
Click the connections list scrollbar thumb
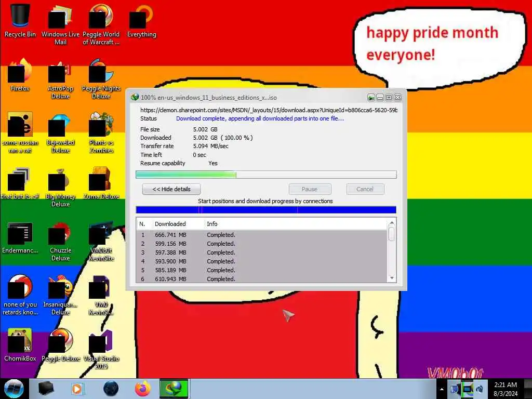point(392,234)
